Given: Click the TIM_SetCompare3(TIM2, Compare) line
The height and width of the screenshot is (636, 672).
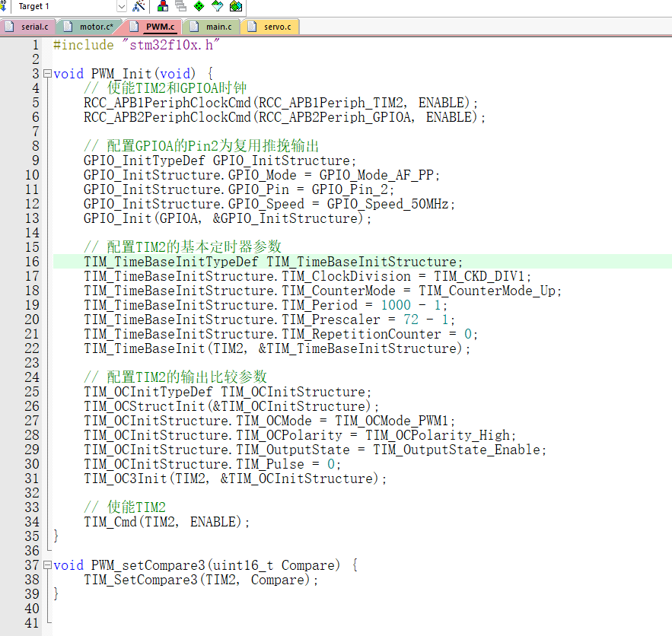Looking at the screenshot, I should (x=201, y=580).
